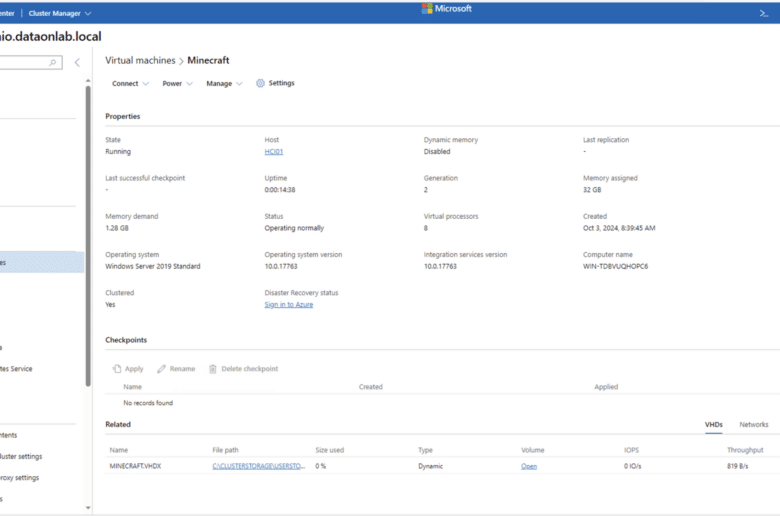The image size is (780, 516).
Task: Click the Settings gear icon
Action: [x=260, y=83]
